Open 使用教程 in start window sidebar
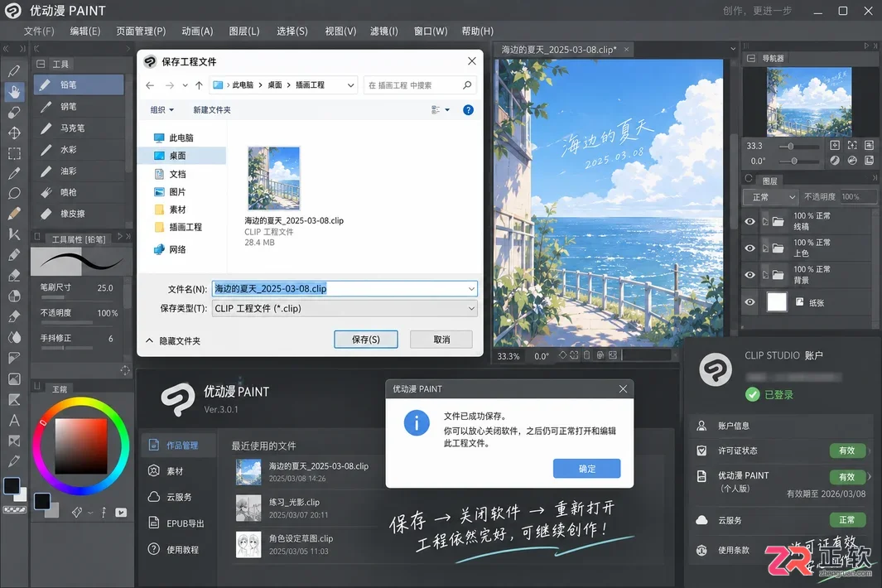Viewport: 882px width, 588px height. click(x=178, y=549)
